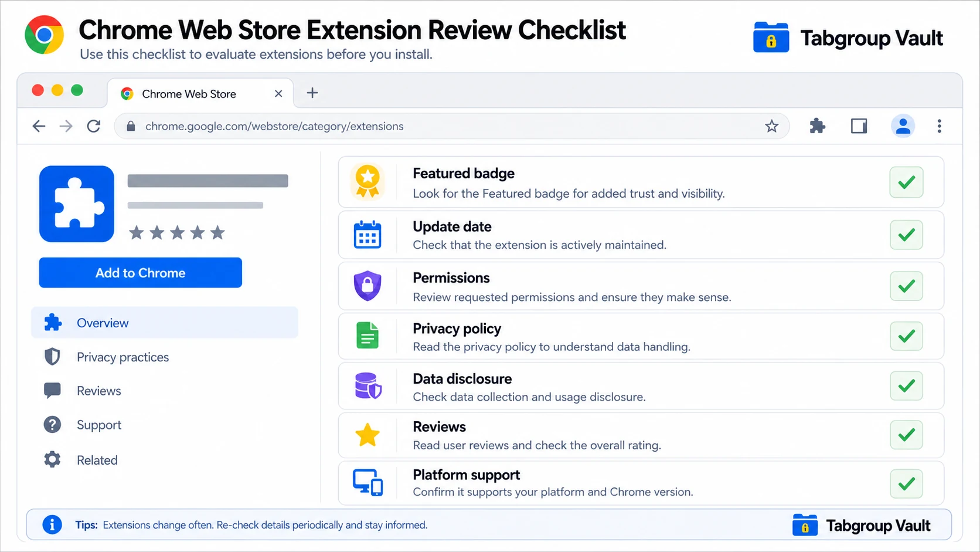Image resolution: width=980 pixels, height=552 pixels.
Task: Click the Tabgroup Vault folder icon at top
Action: 771,37
